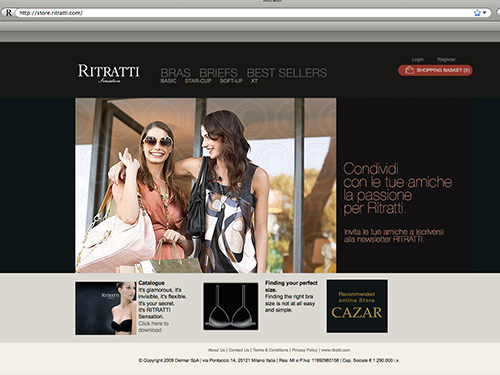Click the Login link
The image size is (500, 375).
(418, 59)
